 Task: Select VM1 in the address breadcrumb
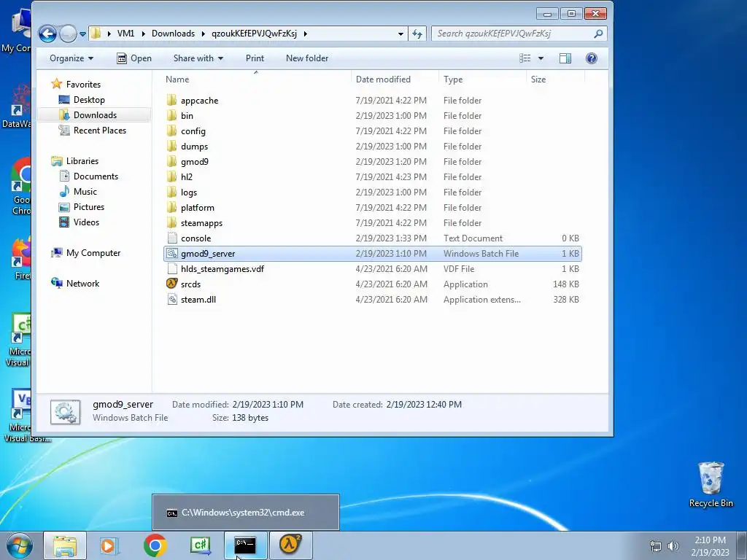point(125,34)
